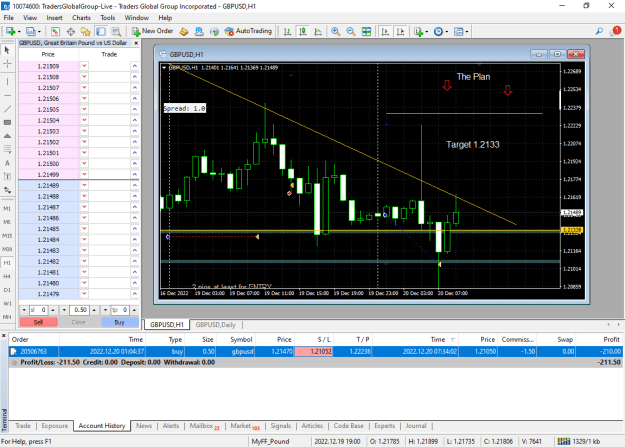Switch to D1 timeframe
Image resolution: width=625 pixels, height=447 pixels.
pos(7,290)
